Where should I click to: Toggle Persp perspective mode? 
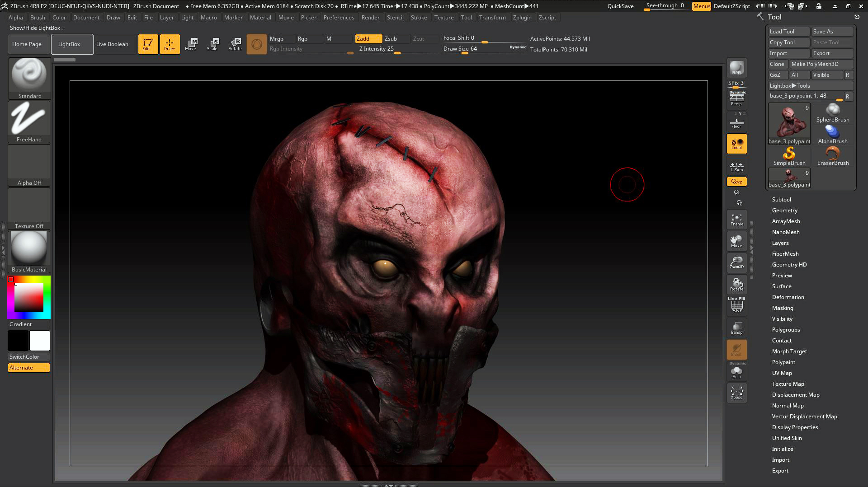click(736, 99)
